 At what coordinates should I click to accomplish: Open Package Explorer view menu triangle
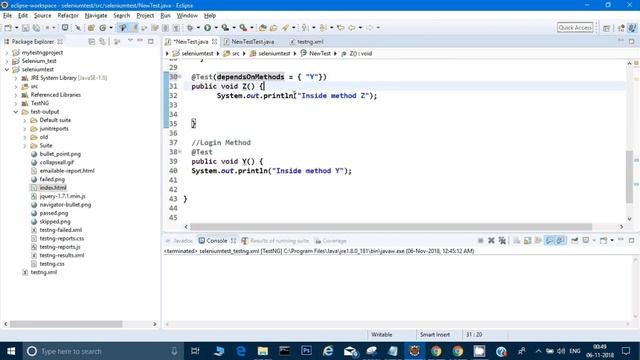(x=130, y=41)
